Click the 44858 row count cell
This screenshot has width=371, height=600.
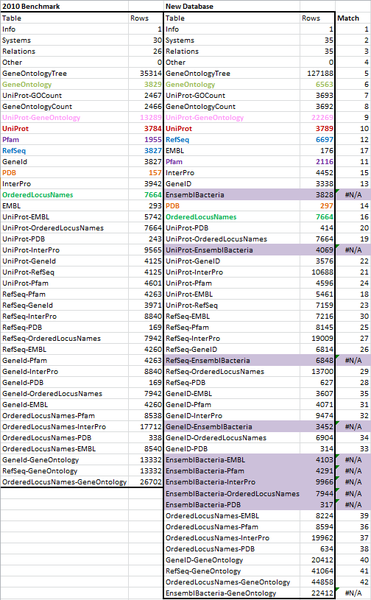317,582
